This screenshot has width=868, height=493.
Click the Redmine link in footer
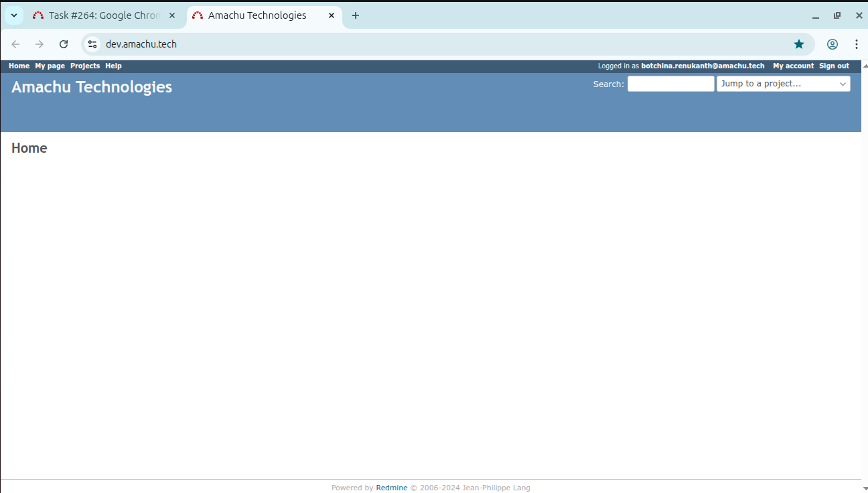click(391, 488)
